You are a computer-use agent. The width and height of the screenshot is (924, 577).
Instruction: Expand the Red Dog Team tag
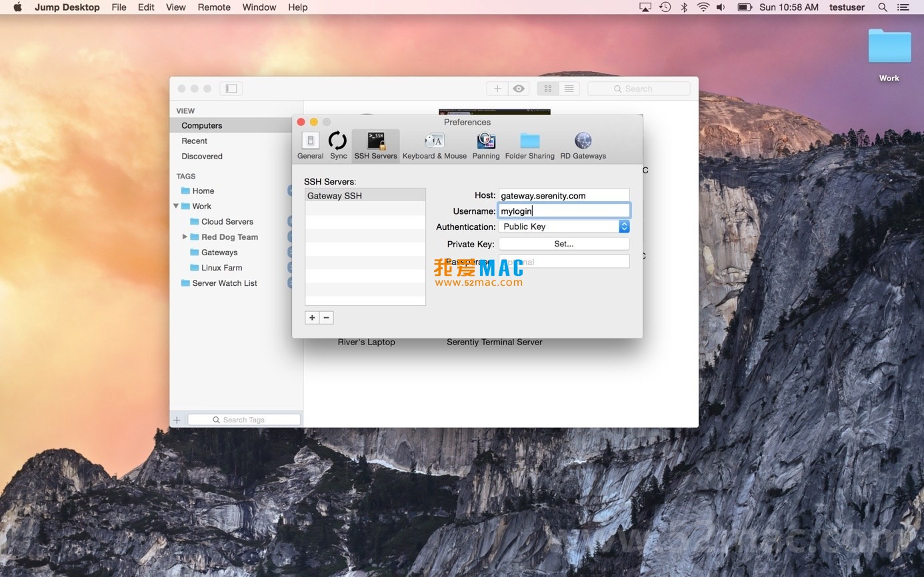point(185,237)
